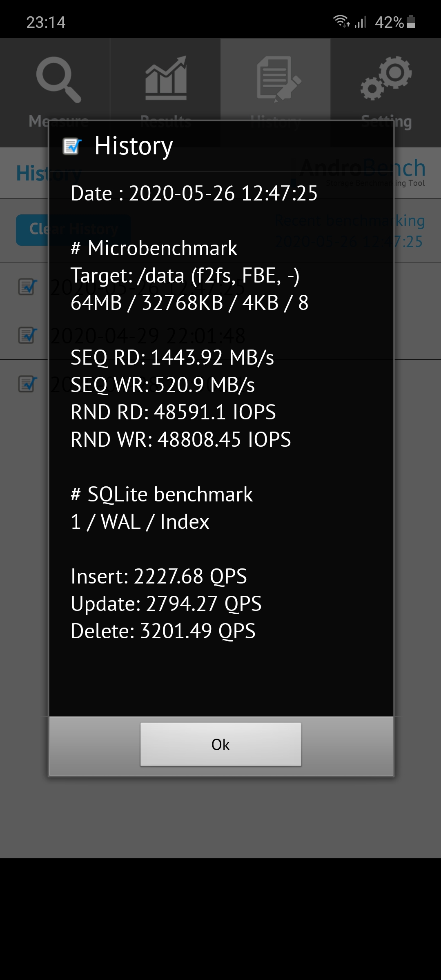Select the 2020-04-29 22:01:48 history entry

[x=220, y=336]
